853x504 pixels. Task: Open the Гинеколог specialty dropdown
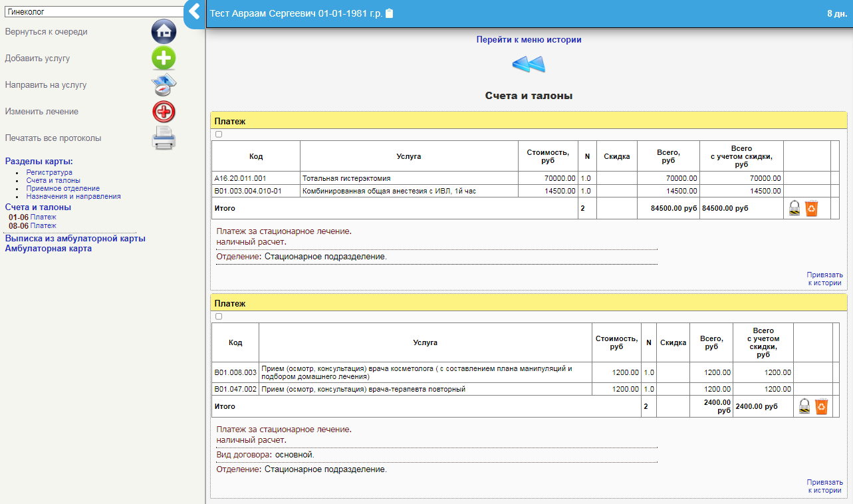(x=93, y=12)
